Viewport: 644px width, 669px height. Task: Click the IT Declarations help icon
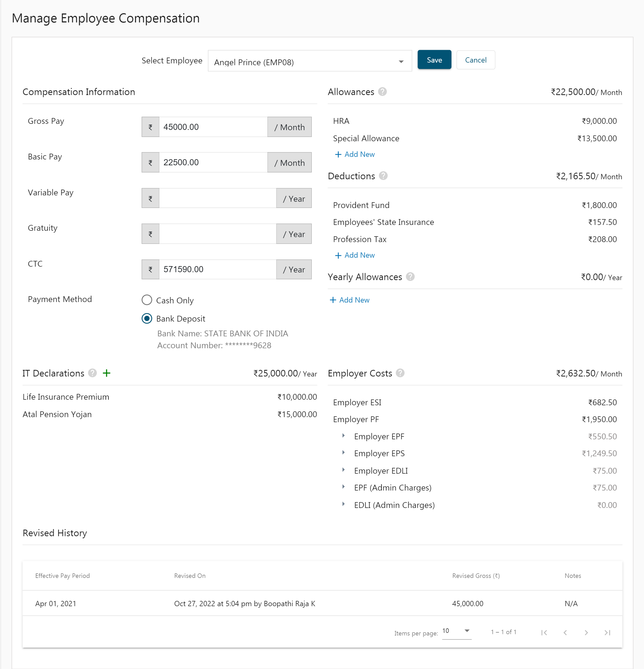pos(92,373)
